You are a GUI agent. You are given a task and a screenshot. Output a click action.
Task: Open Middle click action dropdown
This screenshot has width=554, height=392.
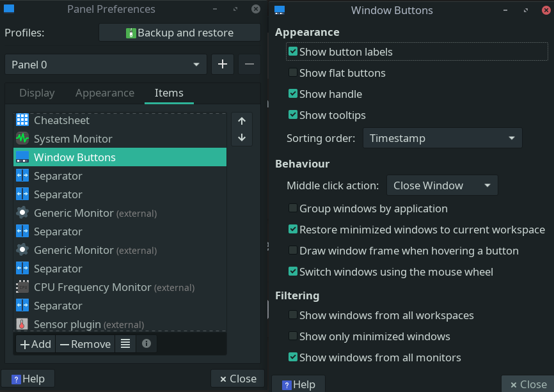442,186
